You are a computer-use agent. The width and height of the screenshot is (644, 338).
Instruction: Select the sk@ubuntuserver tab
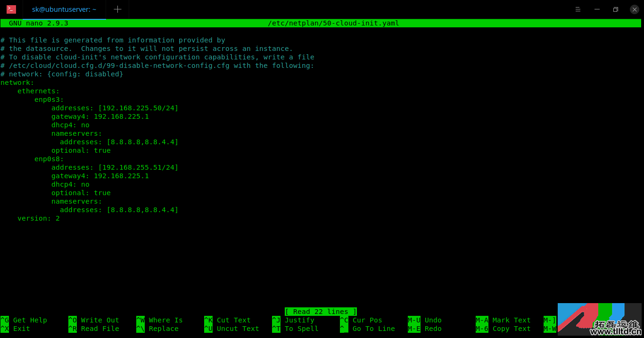point(64,9)
